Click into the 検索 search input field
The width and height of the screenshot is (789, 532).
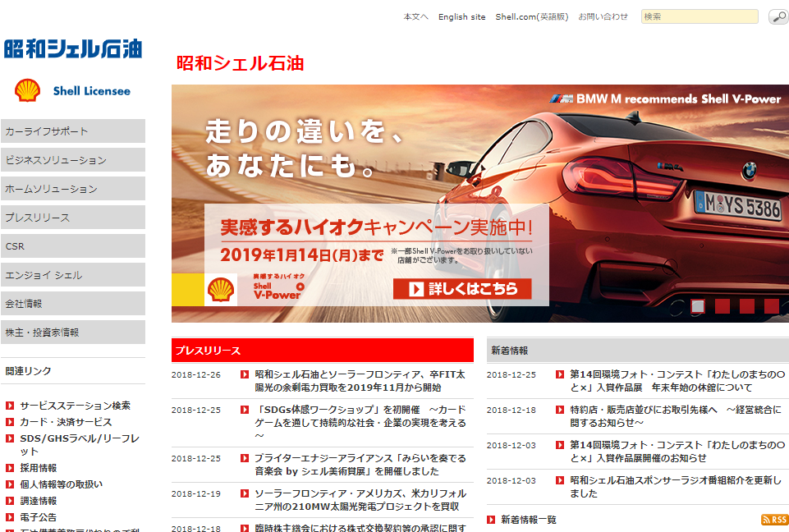click(700, 16)
